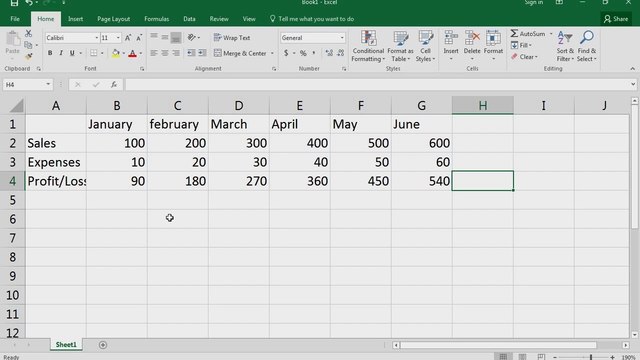Switch to the Page Layout tab
This screenshot has width=640, height=360.
point(113,19)
